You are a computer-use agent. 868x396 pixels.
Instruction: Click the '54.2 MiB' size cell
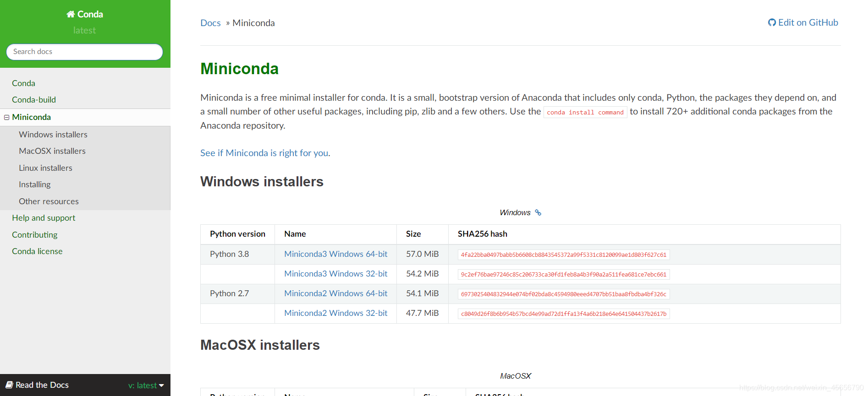tap(423, 274)
